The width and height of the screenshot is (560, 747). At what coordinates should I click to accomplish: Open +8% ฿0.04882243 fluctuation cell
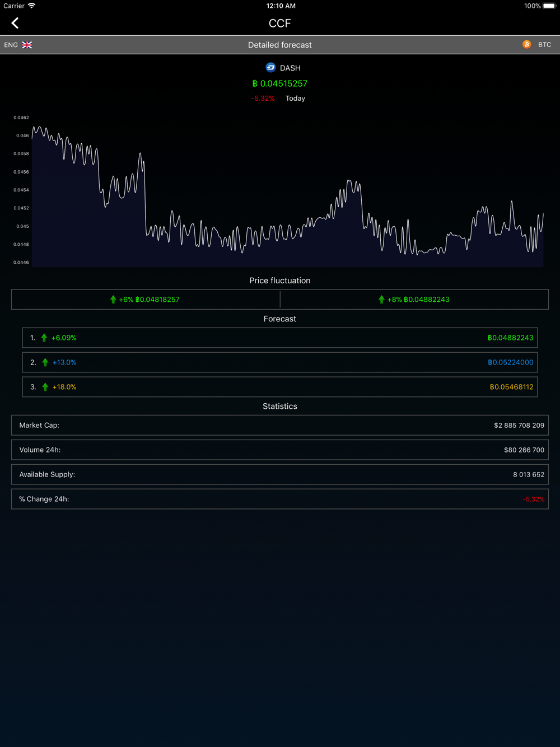tap(414, 300)
